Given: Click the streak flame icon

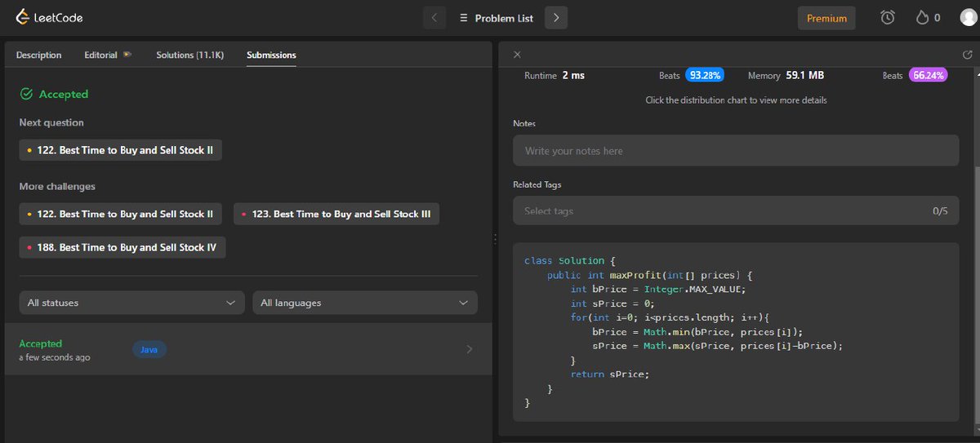Looking at the screenshot, I should [x=923, y=17].
